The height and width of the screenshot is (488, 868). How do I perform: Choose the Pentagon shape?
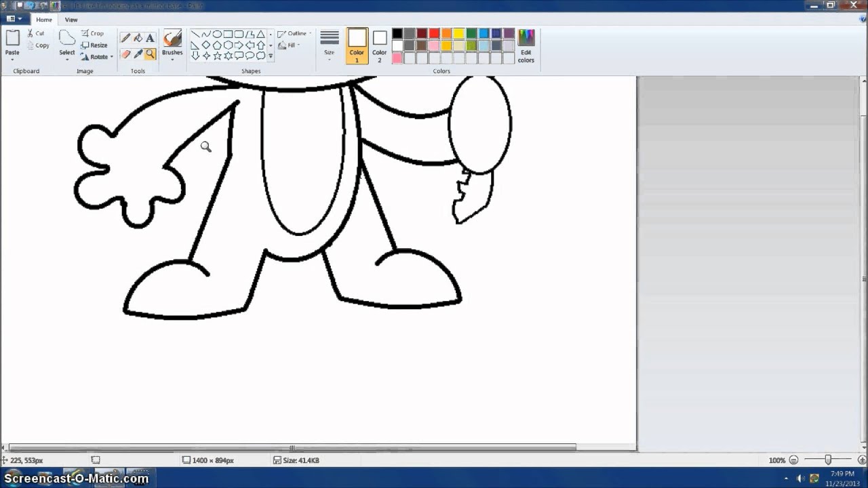[217, 45]
